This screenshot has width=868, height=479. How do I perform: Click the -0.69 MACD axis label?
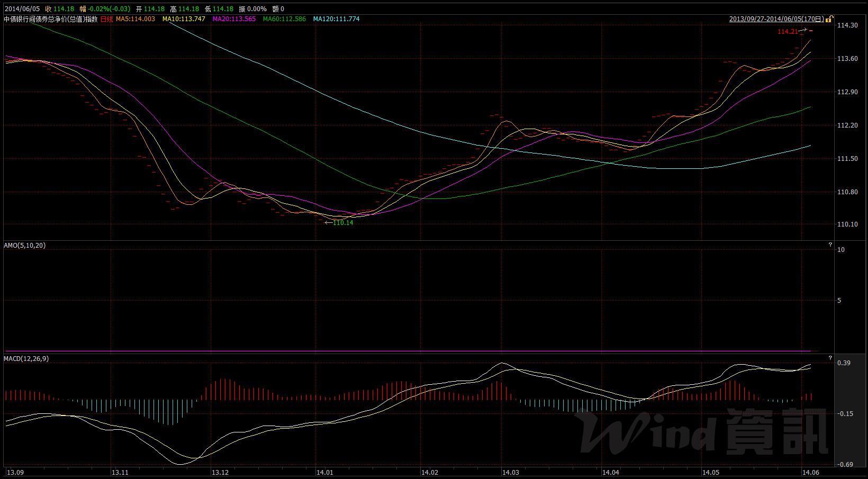click(845, 465)
